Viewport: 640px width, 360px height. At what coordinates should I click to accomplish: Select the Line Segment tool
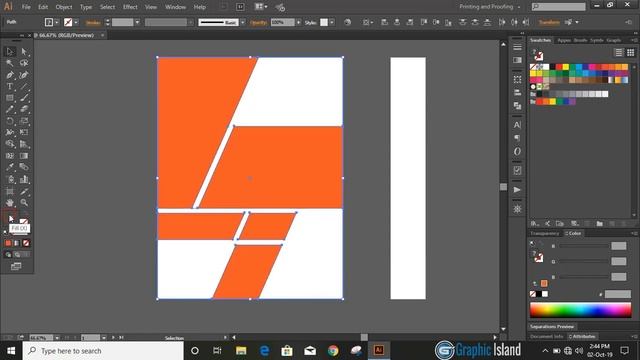click(24, 87)
